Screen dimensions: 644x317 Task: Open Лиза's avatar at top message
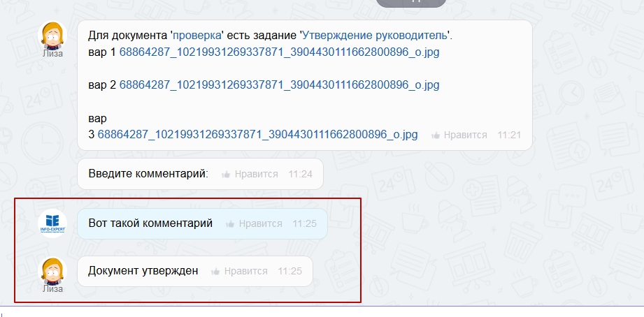click(x=52, y=36)
